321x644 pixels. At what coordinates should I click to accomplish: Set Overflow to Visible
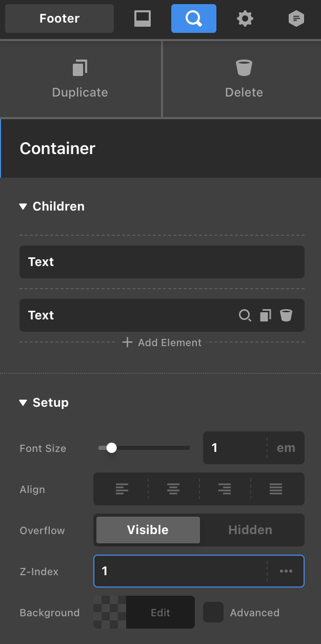pyautogui.click(x=148, y=530)
